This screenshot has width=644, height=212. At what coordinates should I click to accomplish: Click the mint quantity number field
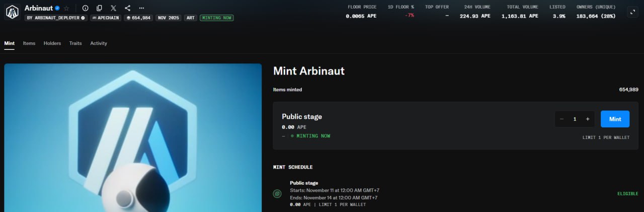coord(575,119)
